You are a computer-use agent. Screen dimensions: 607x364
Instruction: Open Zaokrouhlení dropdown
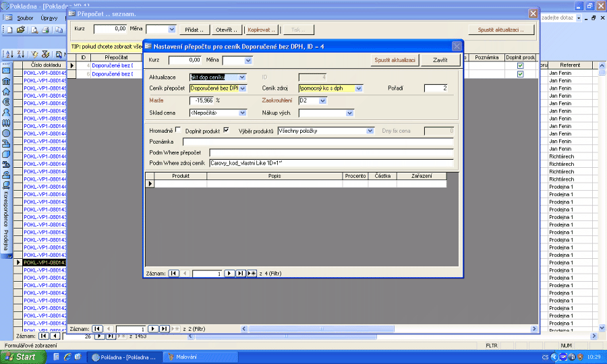pyautogui.click(x=323, y=100)
